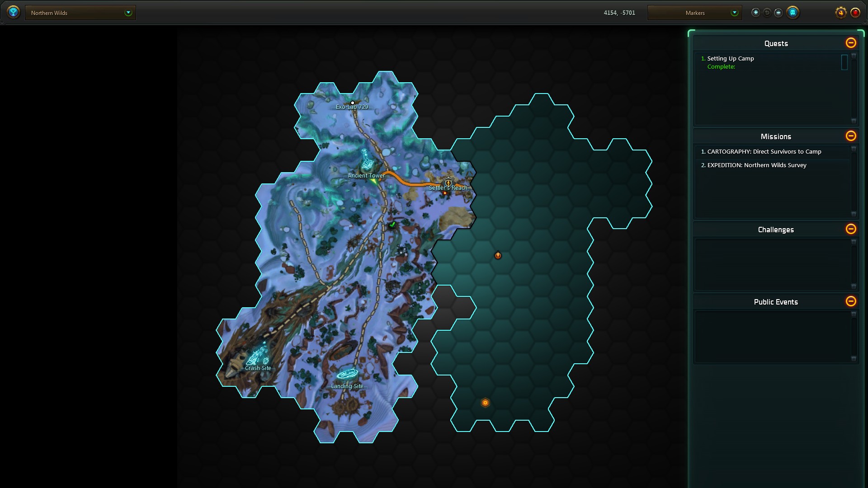
Task: Click the Crash Site landmark icon
Action: 258,355
